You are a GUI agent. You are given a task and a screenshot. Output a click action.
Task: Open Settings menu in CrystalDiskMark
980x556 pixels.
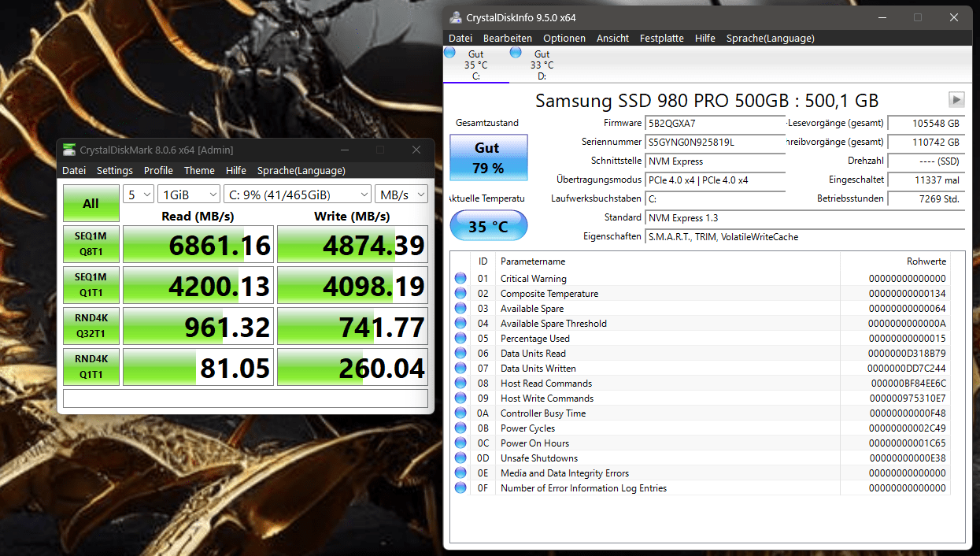[115, 170]
